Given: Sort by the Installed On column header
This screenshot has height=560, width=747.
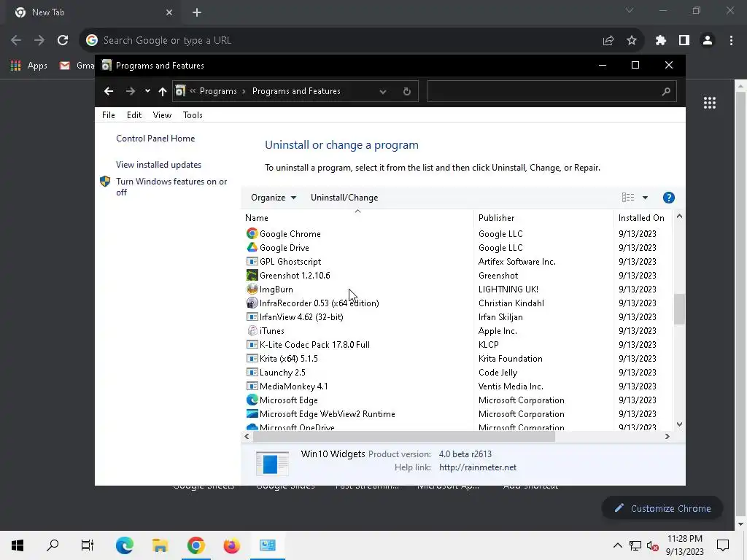Looking at the screenshot, I should [643, 217].
